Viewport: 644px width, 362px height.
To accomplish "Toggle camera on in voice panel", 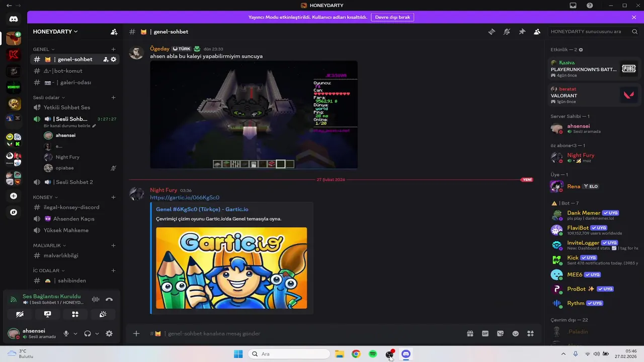I will point(20,314).
